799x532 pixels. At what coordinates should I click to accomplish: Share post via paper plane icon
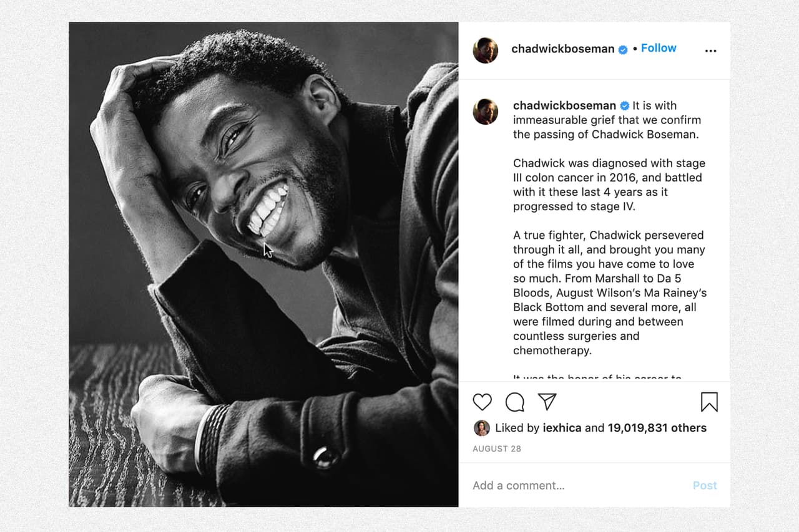pos(547,402)
